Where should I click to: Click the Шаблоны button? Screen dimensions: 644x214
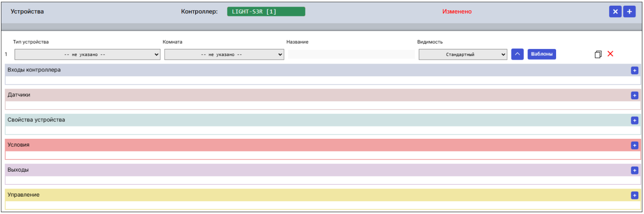[x=542, y=54]
